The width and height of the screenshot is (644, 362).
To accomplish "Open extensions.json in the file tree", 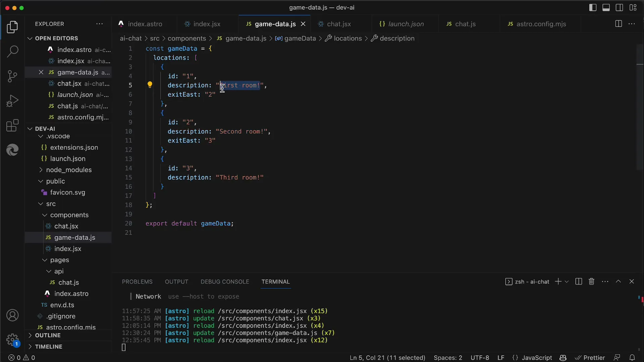I will point(74,147).
